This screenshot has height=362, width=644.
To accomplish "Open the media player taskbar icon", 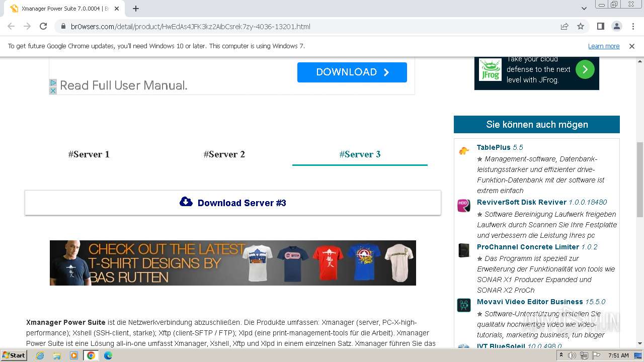I will tap(74, 355).
